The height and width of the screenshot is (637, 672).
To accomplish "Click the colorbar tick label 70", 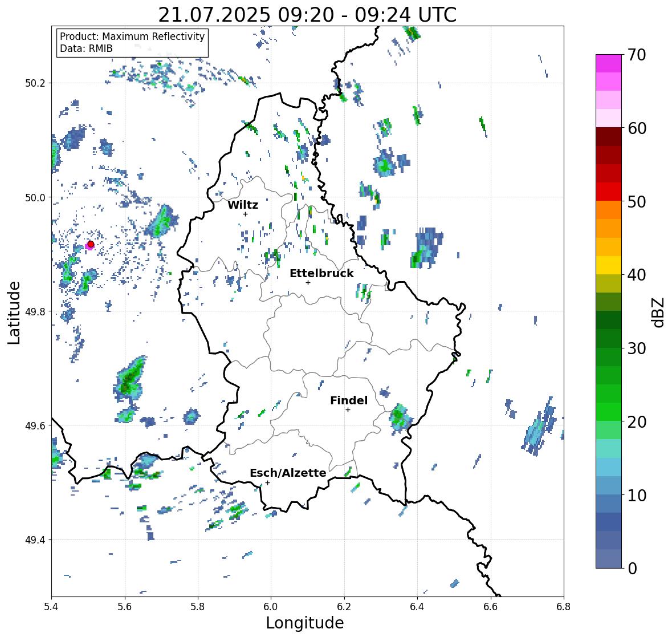I will click(637, 55).
